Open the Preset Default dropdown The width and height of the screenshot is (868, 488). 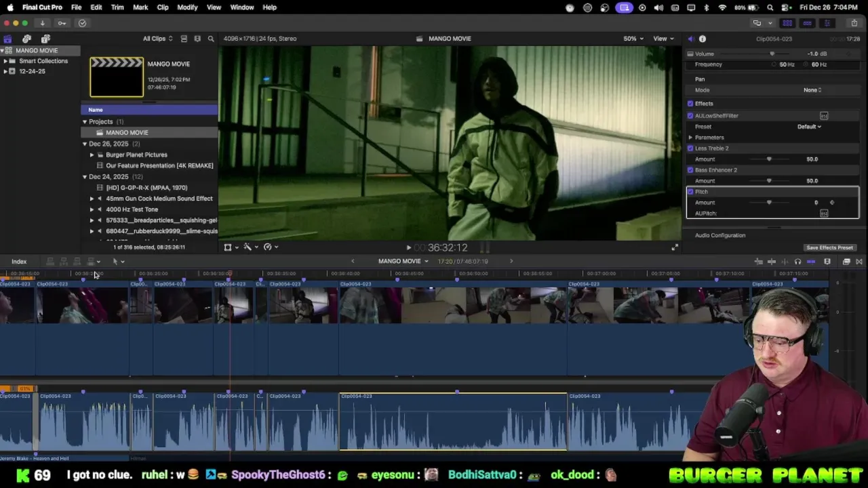[x=809, y=127]
